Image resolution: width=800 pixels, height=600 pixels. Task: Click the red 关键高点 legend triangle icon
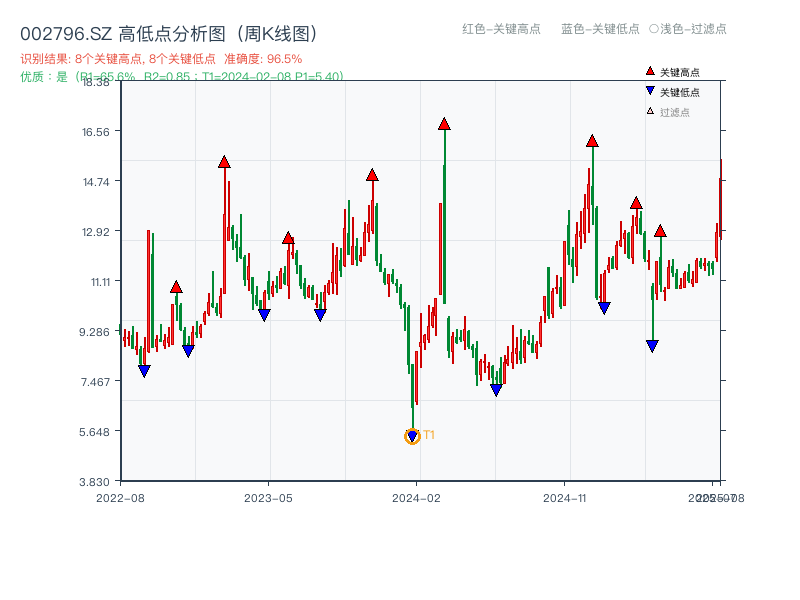[x=648, y=71]
